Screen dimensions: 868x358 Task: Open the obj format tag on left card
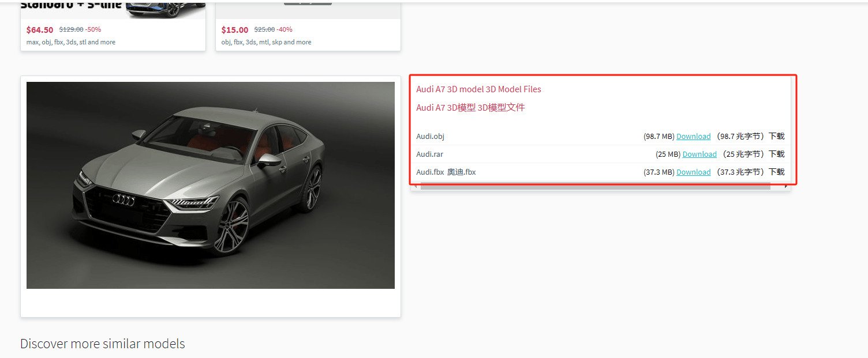coord(46,42)
